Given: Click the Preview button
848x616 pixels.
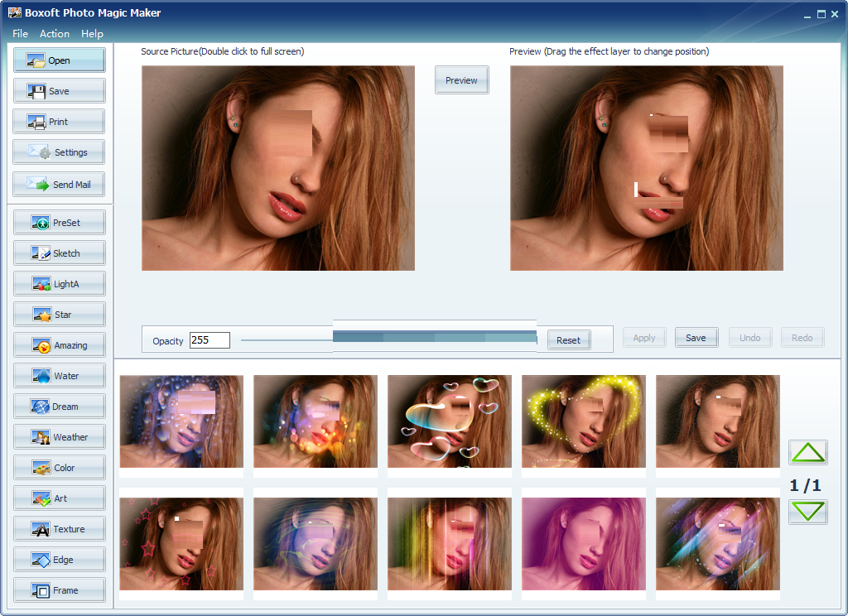Looking at the screenshot, I should click(x=461, y=79).
